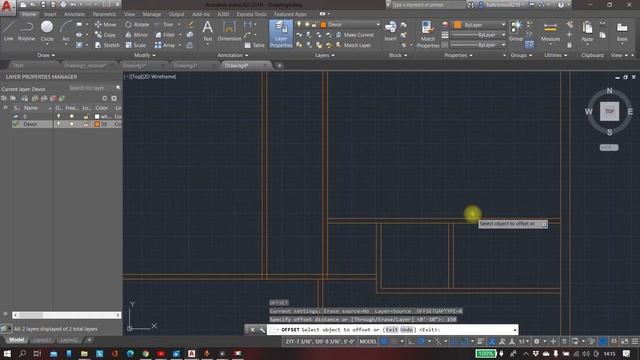Expand the Properties panel dropdown

coord(458,55)
